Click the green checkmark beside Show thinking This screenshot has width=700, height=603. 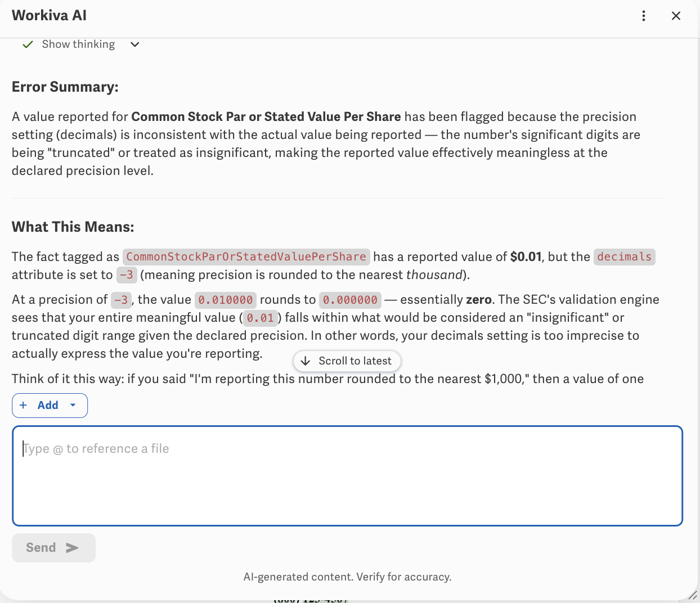tap(28, 44)
